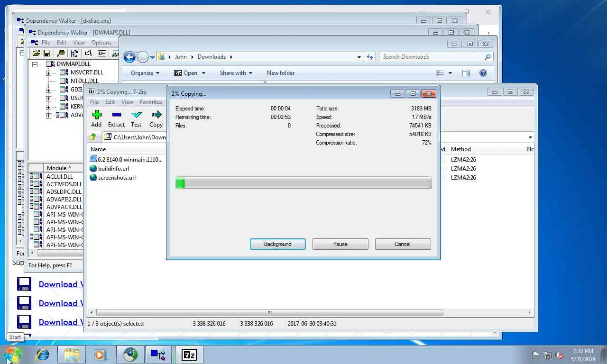
Task: Open the Favorites menu in 7-Zip
Action: 151,102
